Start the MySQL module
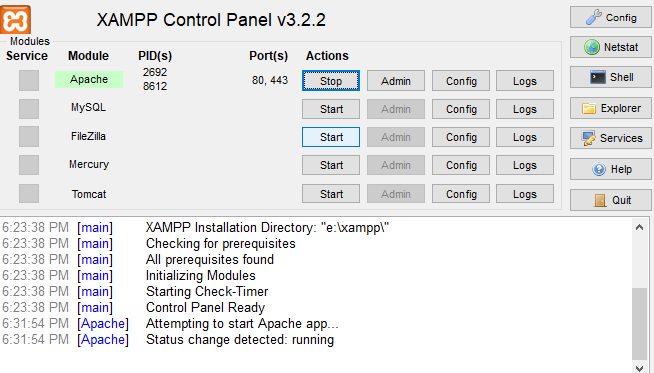Image resolution: width=654 pixels, height=373 pixels. pos(331,109)
